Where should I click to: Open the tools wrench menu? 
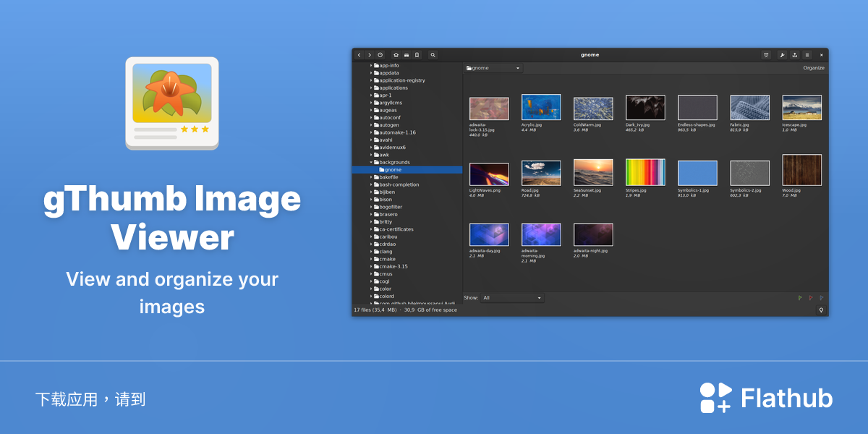point(782,55)
